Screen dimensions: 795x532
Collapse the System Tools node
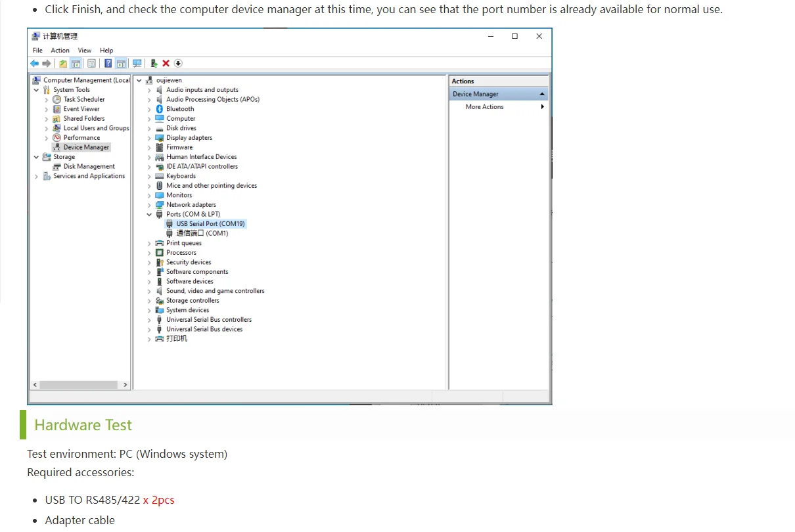click(36, 90)
